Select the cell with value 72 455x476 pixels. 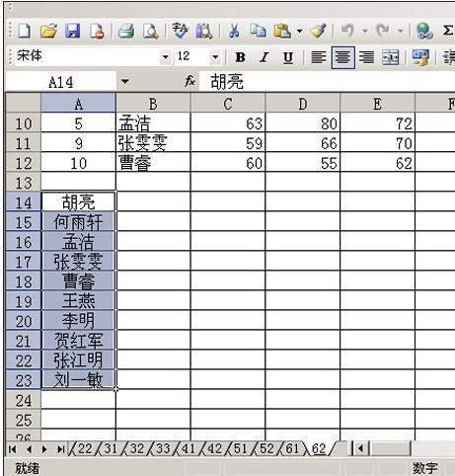377,123
